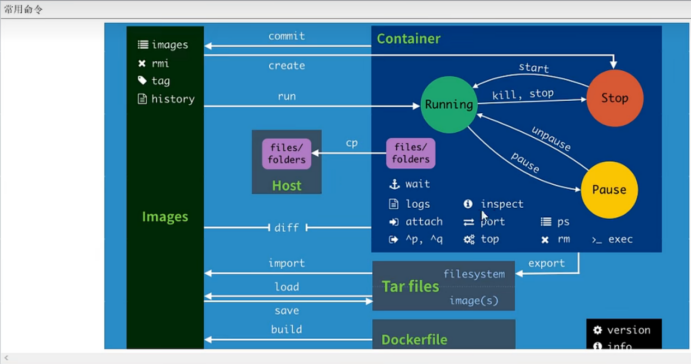The width and height of the screenshot is (692, 364).
Task: Click the tag icon in Images panel
Action: tap(142, 80)
